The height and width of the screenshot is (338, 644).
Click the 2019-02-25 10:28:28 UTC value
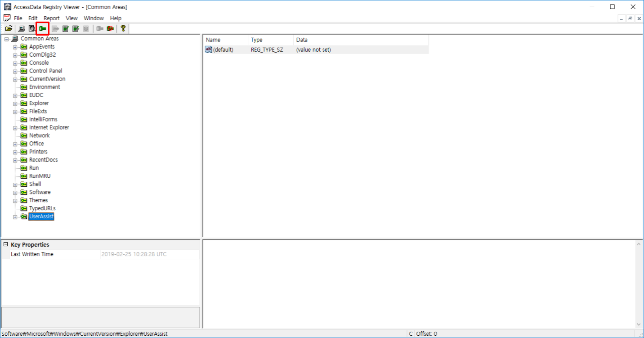pyautogui.click(x=134, y=254)
